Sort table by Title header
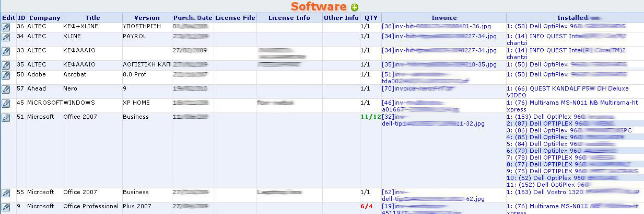This screenshot has height=214, width=644. [x=92, y=18]
